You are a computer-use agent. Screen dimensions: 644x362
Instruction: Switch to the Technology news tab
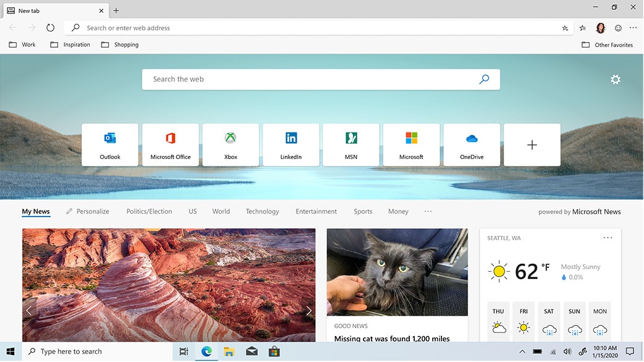(262, 212)
